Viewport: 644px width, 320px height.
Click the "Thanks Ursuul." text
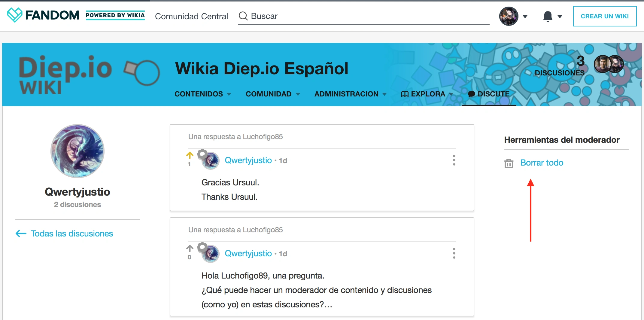tap(229, 197)
